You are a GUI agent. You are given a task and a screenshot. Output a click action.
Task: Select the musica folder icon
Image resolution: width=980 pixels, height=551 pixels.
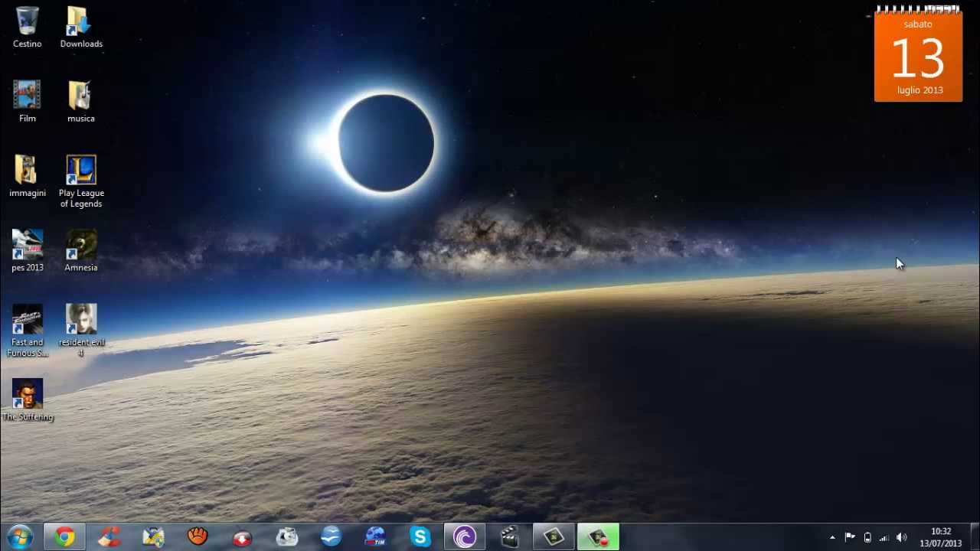tap(81, 102)
